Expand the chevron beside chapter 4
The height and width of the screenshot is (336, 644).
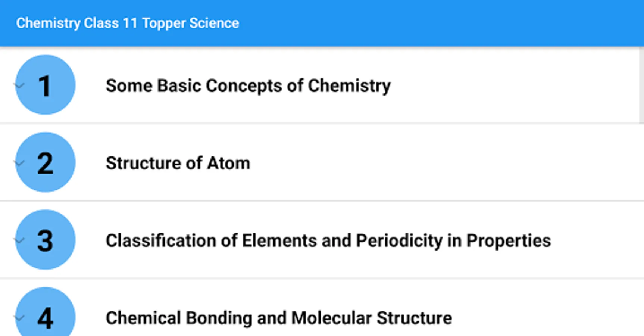tap(19, 317)
